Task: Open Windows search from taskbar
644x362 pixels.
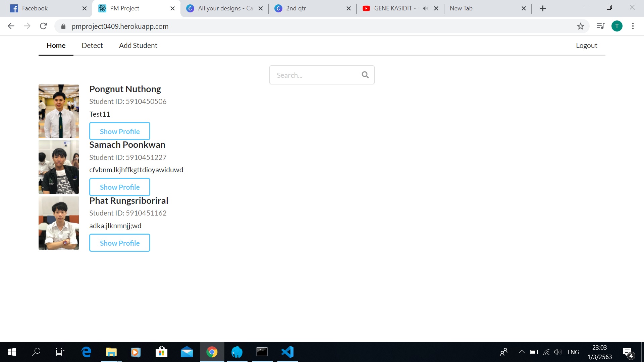Action: click(x=36, y=352)
